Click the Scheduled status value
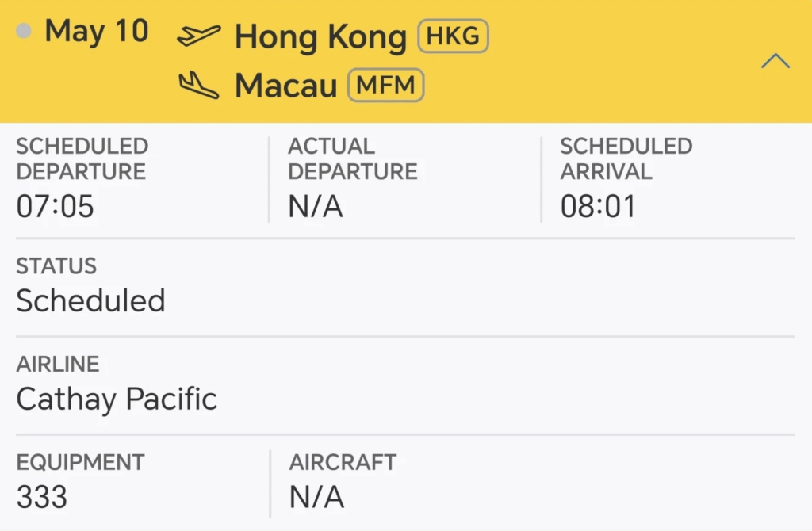 pyautogui.click(x=90, y=301)
